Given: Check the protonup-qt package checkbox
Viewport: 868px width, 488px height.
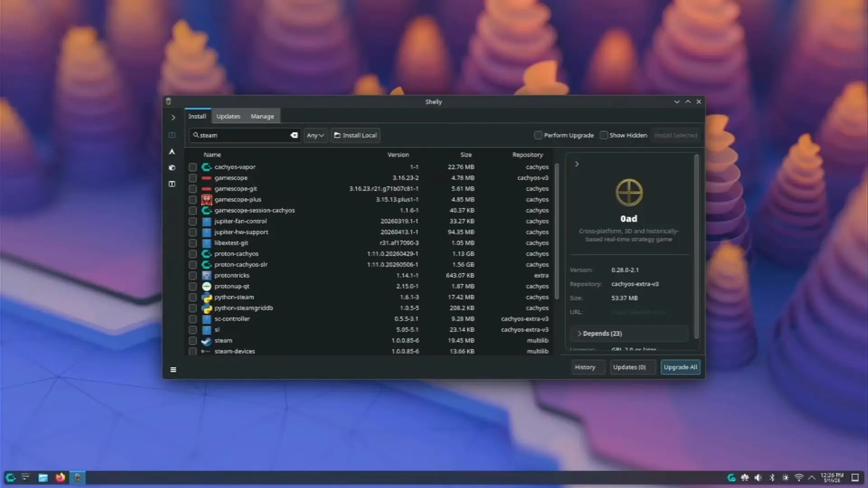Looking at the screenshot, I should (x=193, y=286).
